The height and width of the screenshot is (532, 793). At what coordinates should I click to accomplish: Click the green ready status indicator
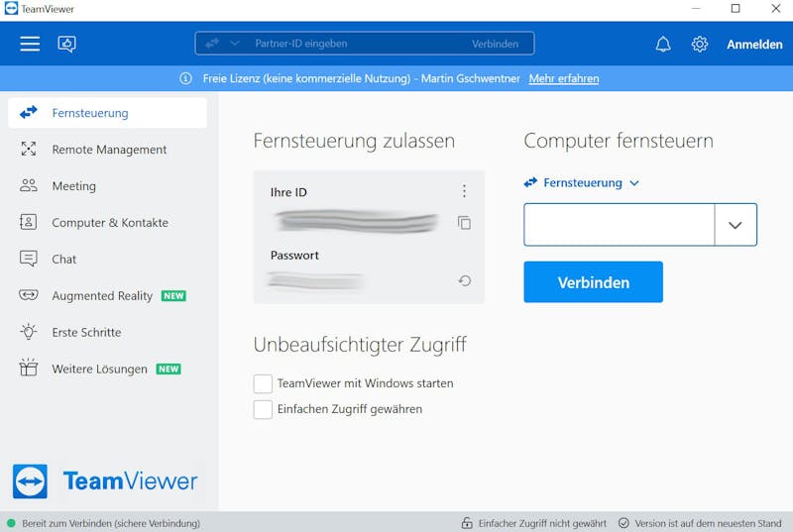tap(11, 523)
